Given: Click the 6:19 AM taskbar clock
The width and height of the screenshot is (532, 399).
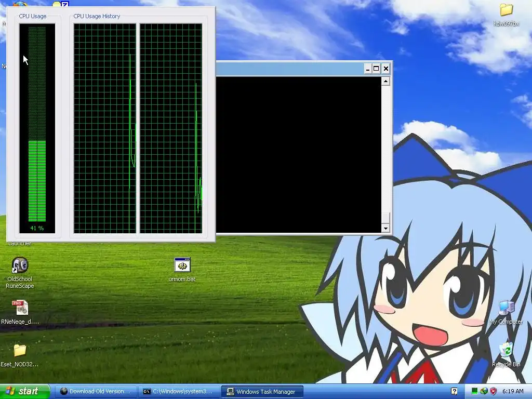Looking at the screenshot, I should click(x=513, y=392).
